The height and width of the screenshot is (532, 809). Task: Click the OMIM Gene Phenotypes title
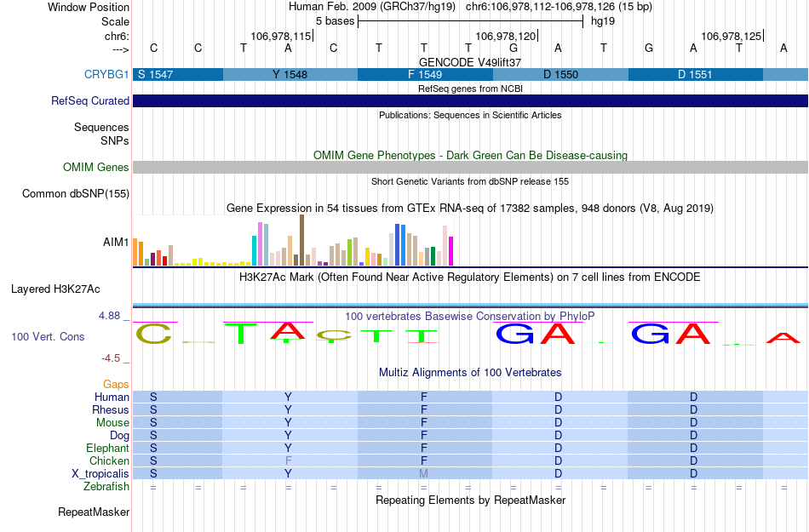[x=470, y=155]
